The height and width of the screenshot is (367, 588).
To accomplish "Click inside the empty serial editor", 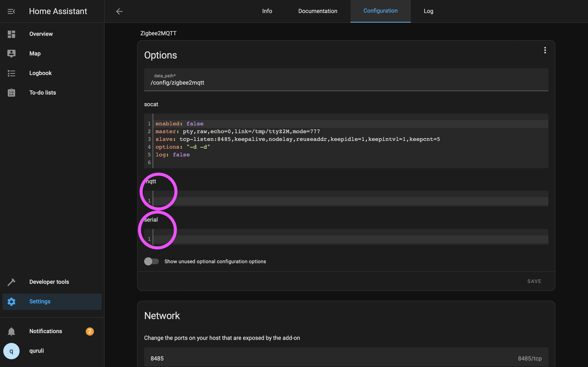I will 350,239.
